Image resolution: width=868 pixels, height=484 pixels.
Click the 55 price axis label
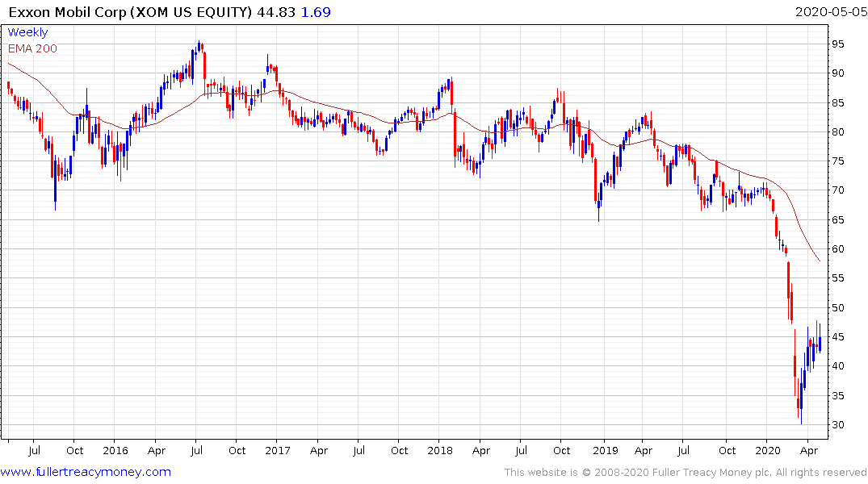pos(837,278)
